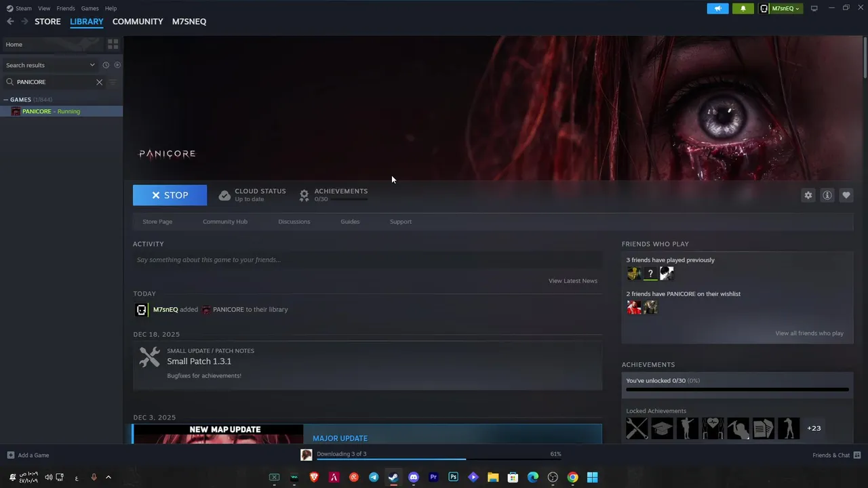The image size is (868, 488).
Task: Open the Achievements gear icon
Action: click(304, 195)
